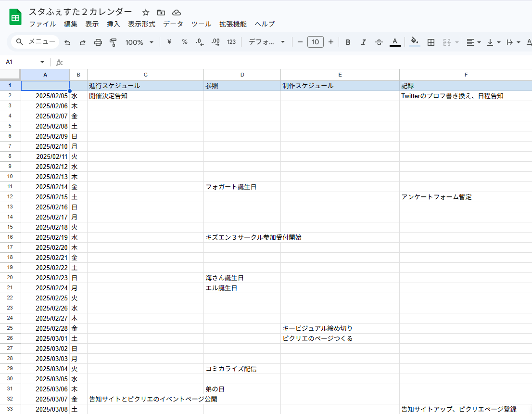The image size is (532, 414).
Task: Open the text wrapping dropdown
Action: point(513,42)
